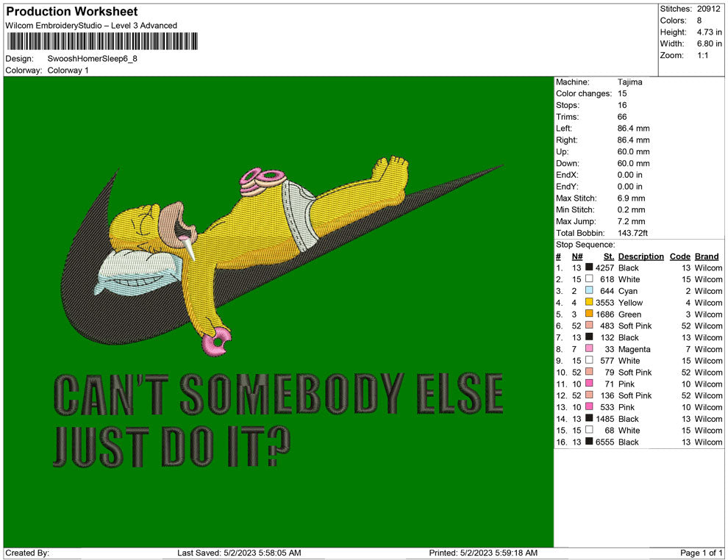Click the yellow swatch in stop row 4

(x=589, y=301)
